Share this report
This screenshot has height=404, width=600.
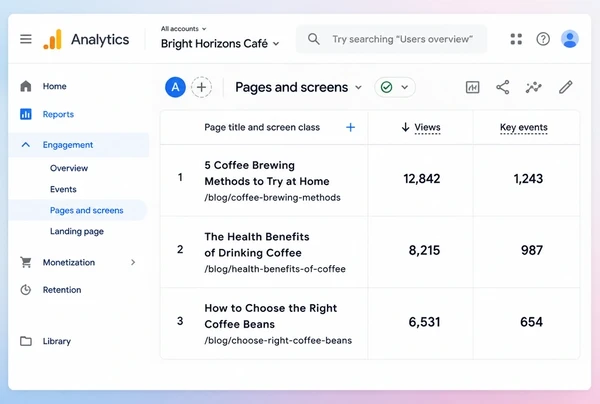pyautogui.click(x=502, y=87)
